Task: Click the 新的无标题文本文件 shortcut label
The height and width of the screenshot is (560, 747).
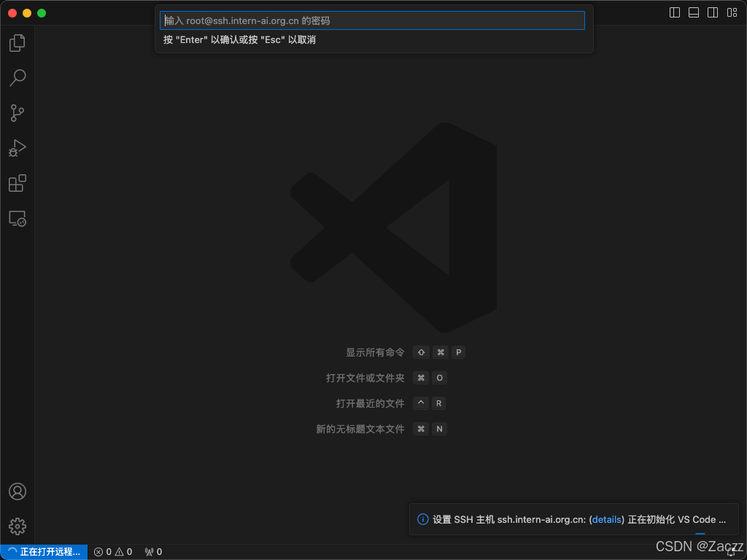Action: 360,429
